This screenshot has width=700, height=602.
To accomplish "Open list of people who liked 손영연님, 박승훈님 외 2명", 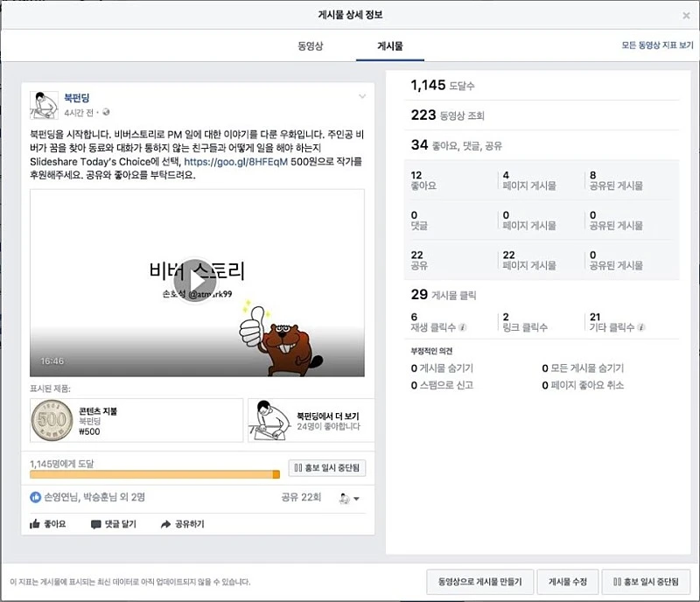I will (x=94, y=497).
